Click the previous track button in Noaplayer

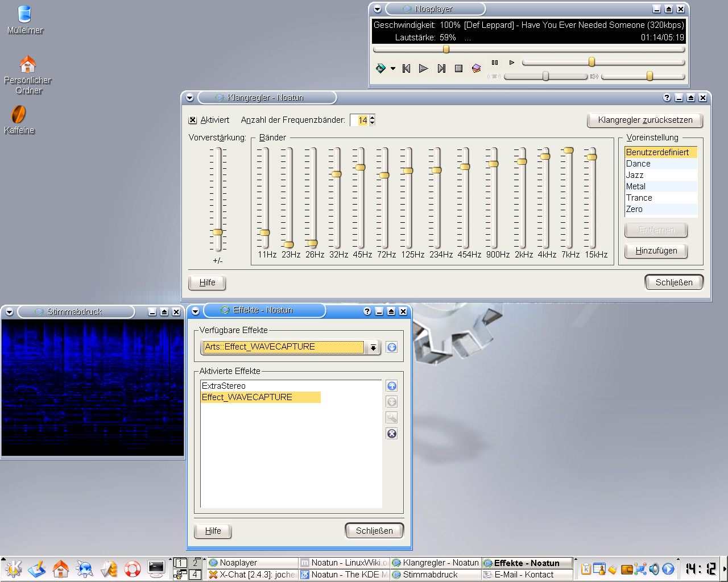(406, 69)
